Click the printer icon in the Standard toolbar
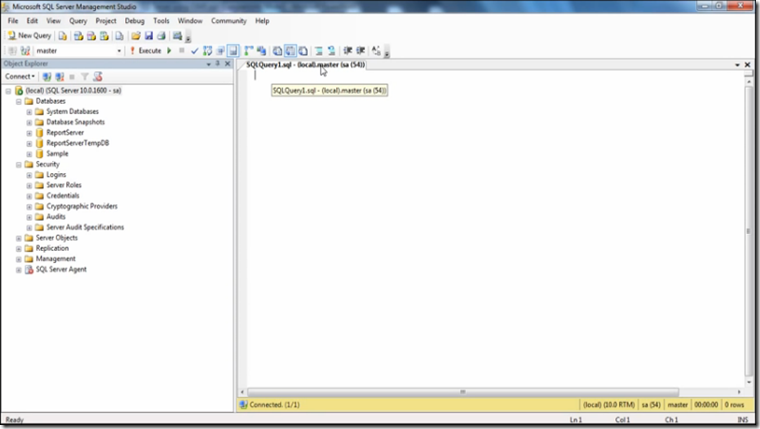The height and width of the screenshot is (429, 760). point(161,36)
